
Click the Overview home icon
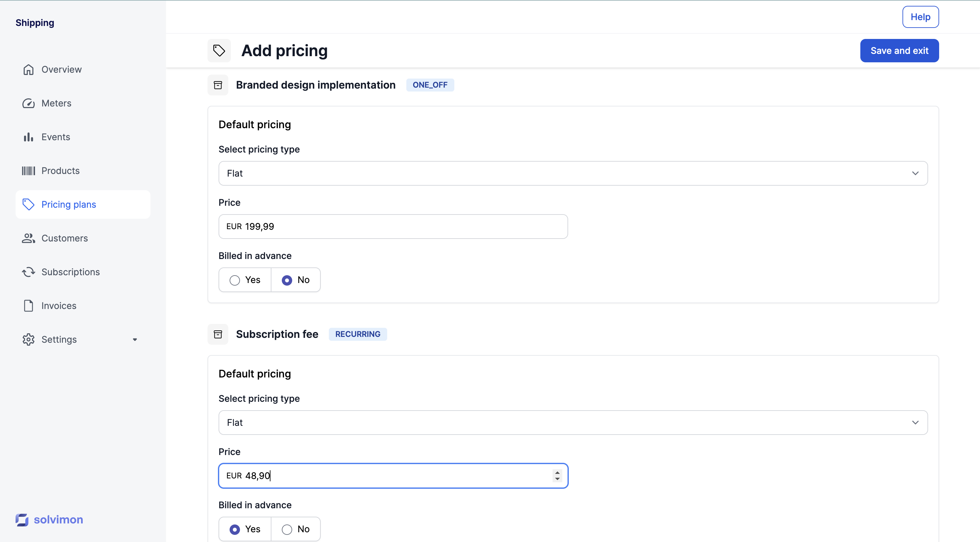click(28, 70)
